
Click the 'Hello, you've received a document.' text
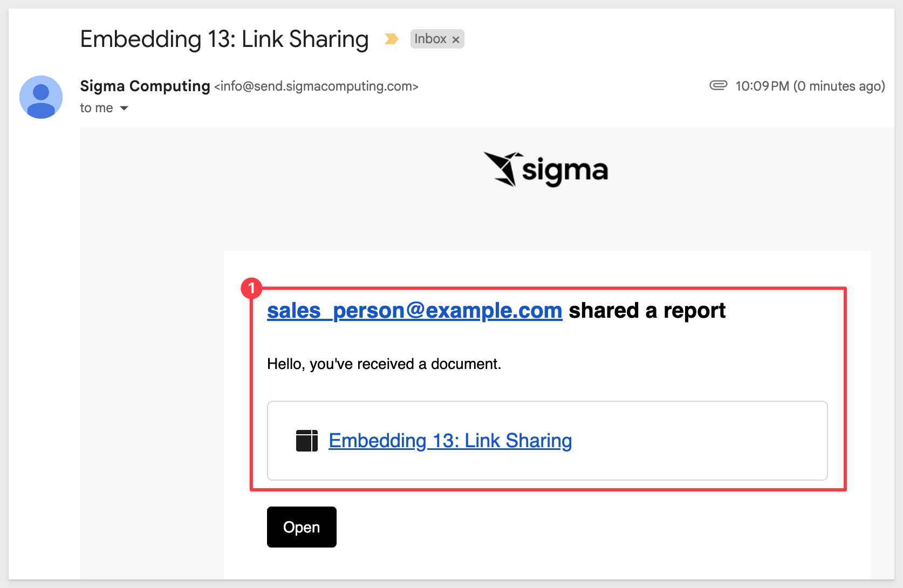click(x=384, y=364)
